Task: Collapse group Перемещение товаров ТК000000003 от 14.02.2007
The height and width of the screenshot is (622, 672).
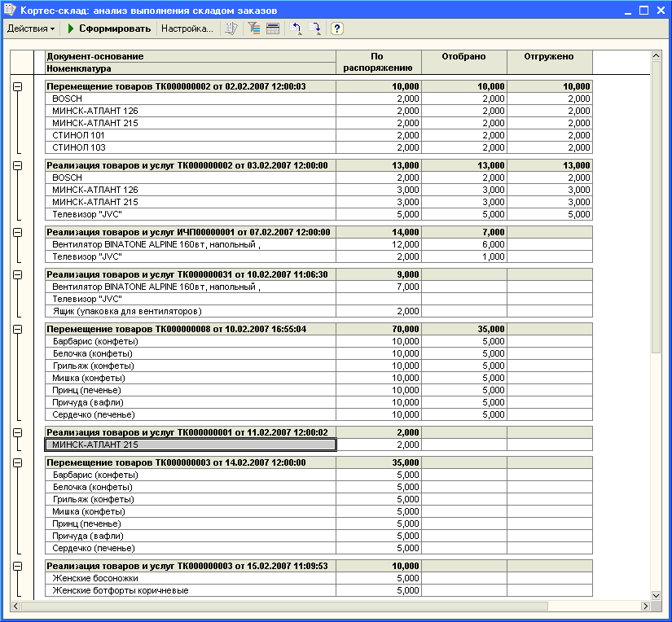Action: pyautogui.click(x=18, y=462)
